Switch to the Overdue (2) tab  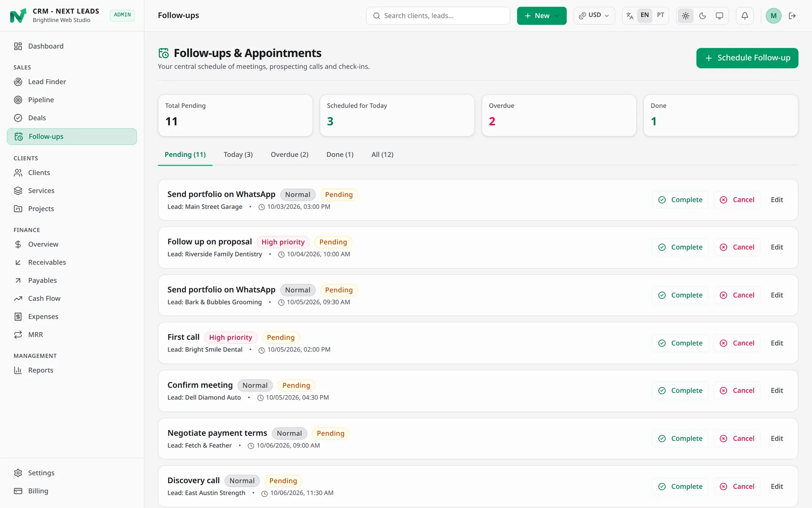coord(289,154)
